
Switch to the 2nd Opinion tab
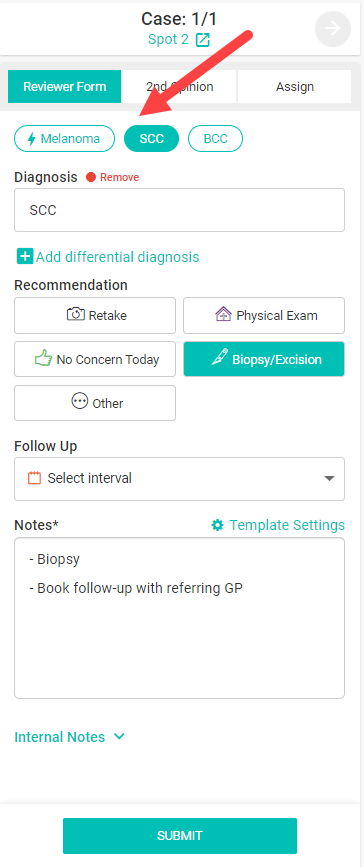[x=179, y=87]
